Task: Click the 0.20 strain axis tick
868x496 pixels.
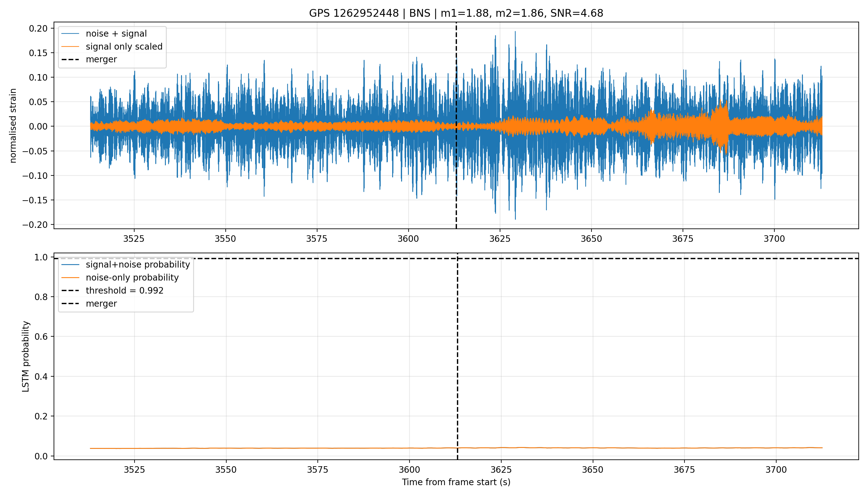Action: tap(38, 28)
